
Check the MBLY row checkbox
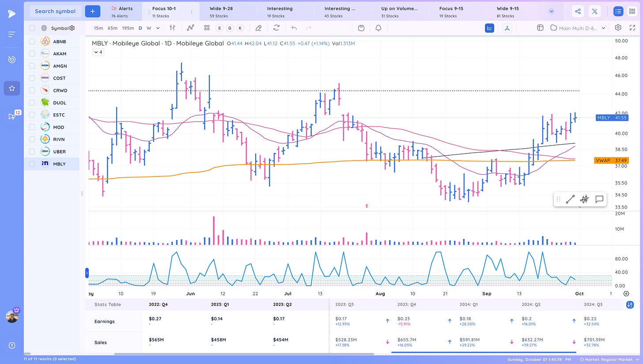(x=32, y=164)
